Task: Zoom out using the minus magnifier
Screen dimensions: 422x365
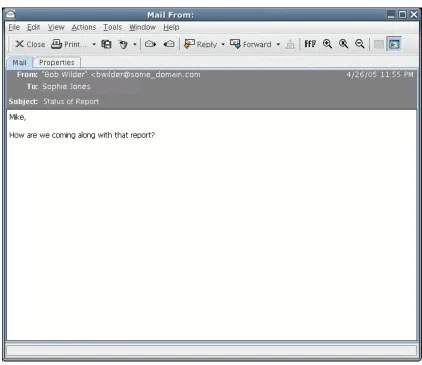Action: coord(359,44)
